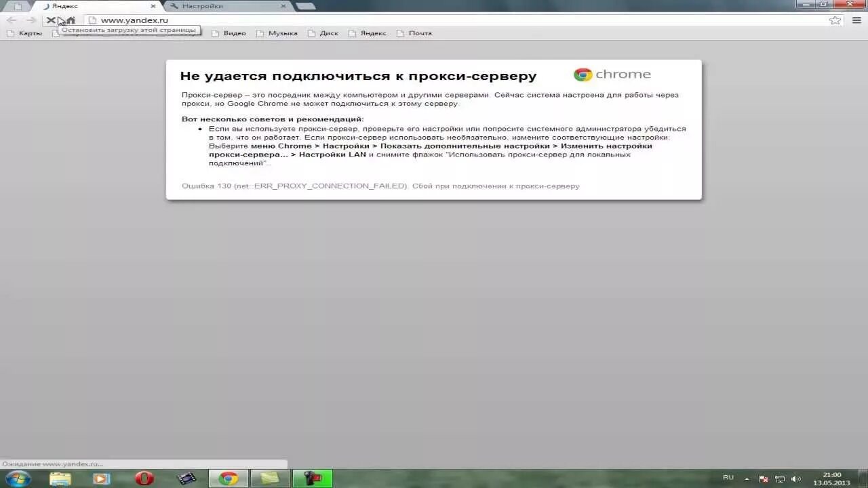The width and height of the screenshot is (868, 488).
Task: Bookmark this page with the star icon
Action: pyautogui.click(x=835, y=20)
